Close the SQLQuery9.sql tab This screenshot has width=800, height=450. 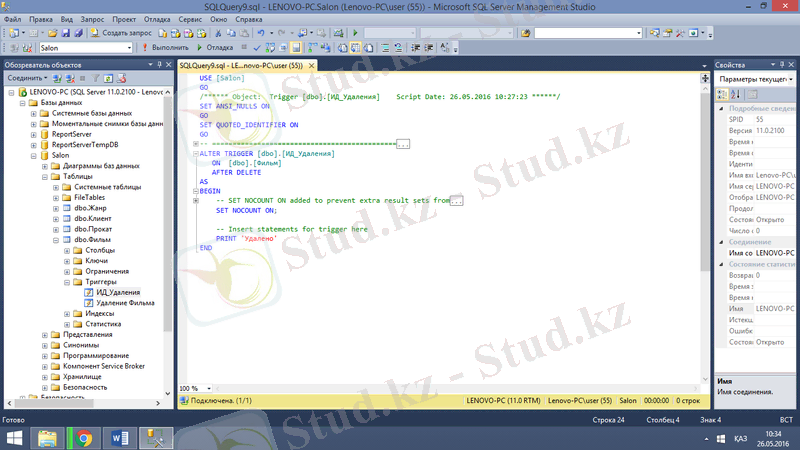tap(311, 66)
